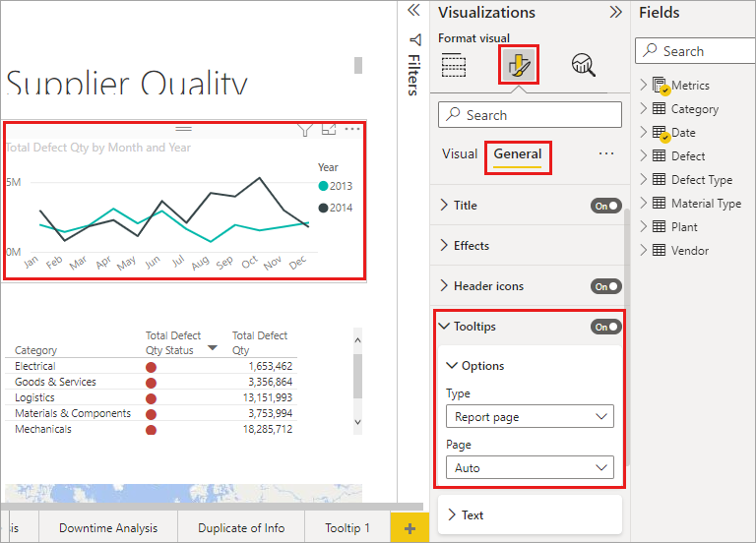Click the Supplier Quality title text

click(127, 82)
